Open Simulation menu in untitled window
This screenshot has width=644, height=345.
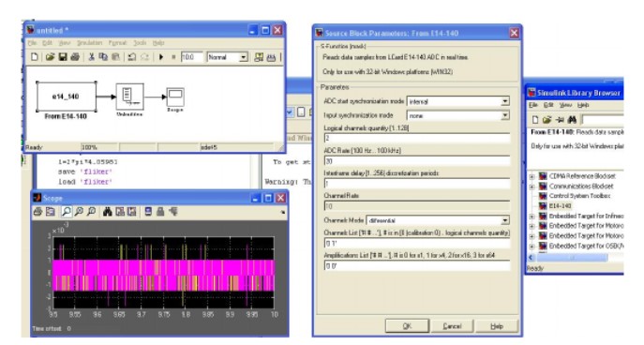(x=89, y=43)
